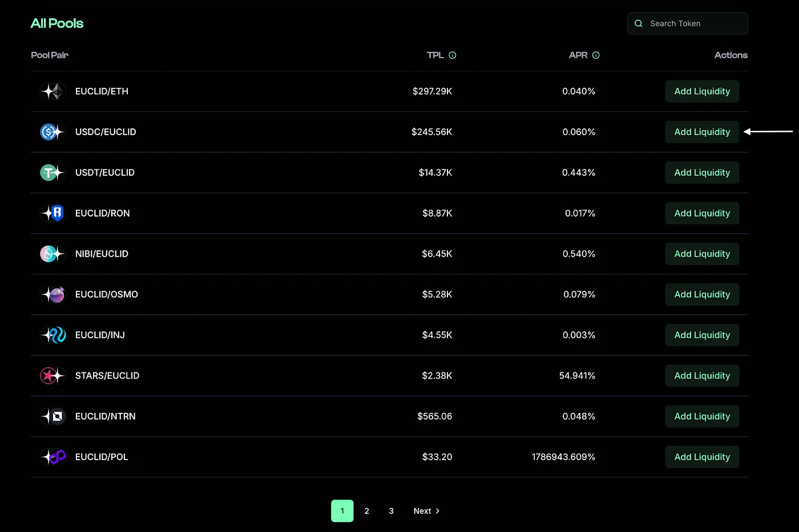
Task: Click the EUCLID/ETH pair token icon
Action: 53,91
